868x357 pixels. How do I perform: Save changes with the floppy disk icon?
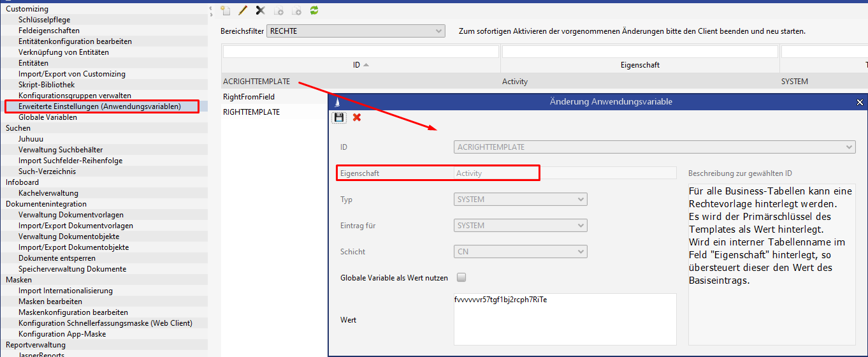339,117
